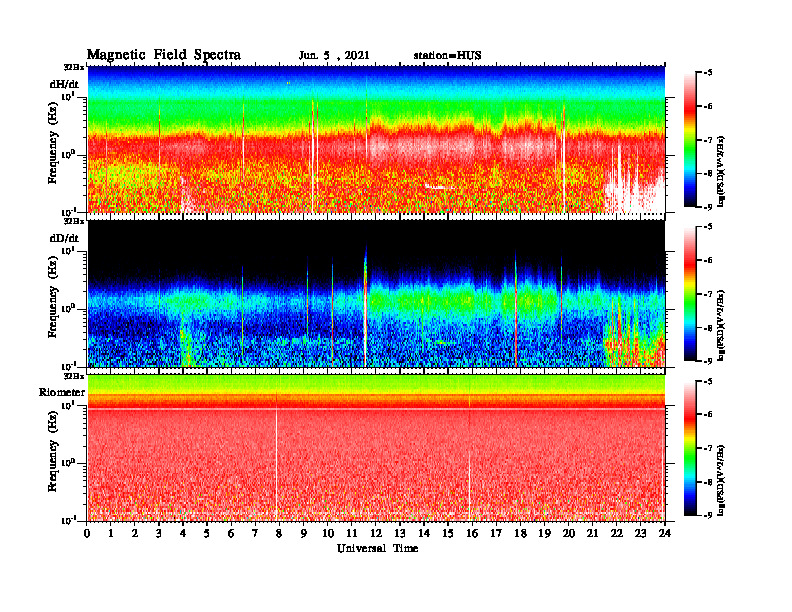792x612 pixels.
Task: Click the dD/dt panel color scale bar
Action: point(690,294)
